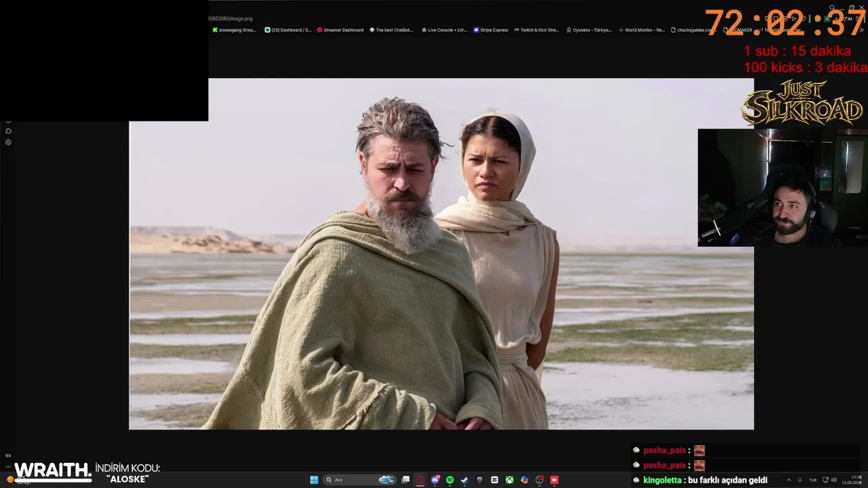Open The best ChatBot bookmark

click(391, 30)
